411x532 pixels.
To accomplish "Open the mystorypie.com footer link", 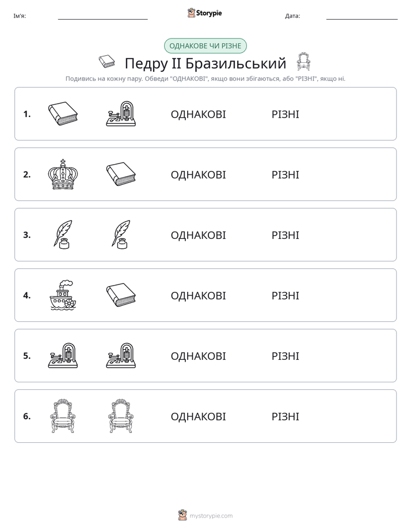I will 205,515.
